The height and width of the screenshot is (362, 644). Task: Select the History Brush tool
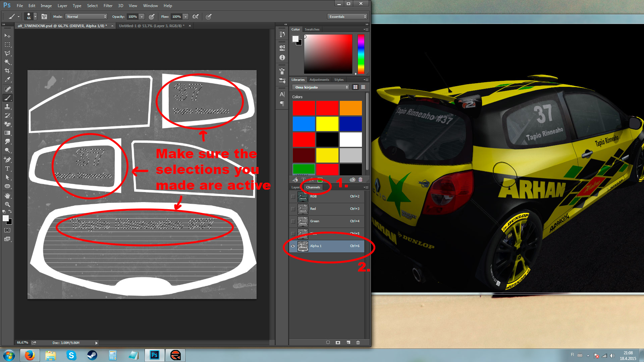click(x=7, y=115)
